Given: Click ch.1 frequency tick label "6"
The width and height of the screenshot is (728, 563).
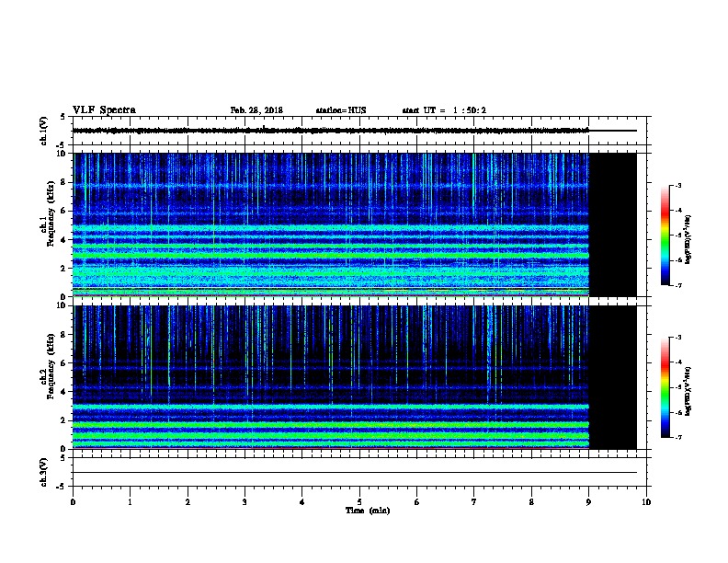Looking at the screenshot, I should [65, 211].
